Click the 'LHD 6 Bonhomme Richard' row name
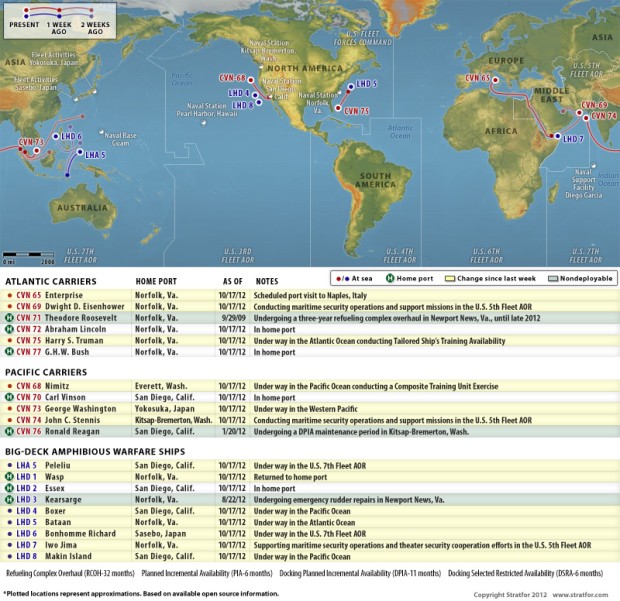The height and width of the screenshot is (601, 620). tap(66, 533)
